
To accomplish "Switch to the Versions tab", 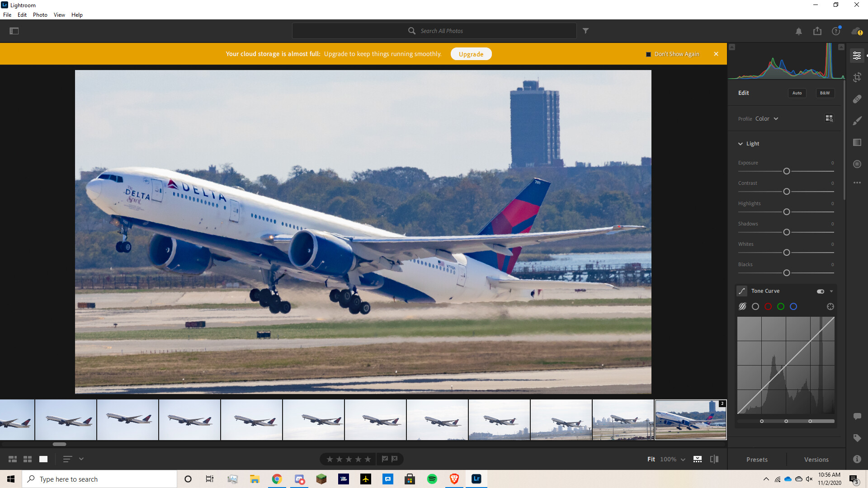I will tap(816, 460).
